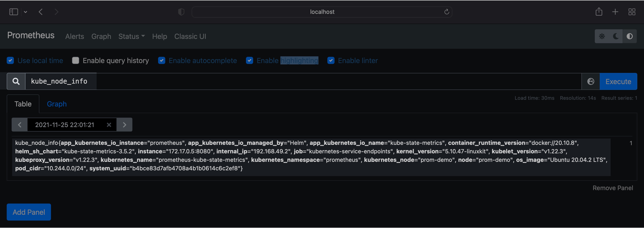Show Safari tab overview grid
Image resolution: width=644 pixels, height=228 pixels.
coord(632,12)
